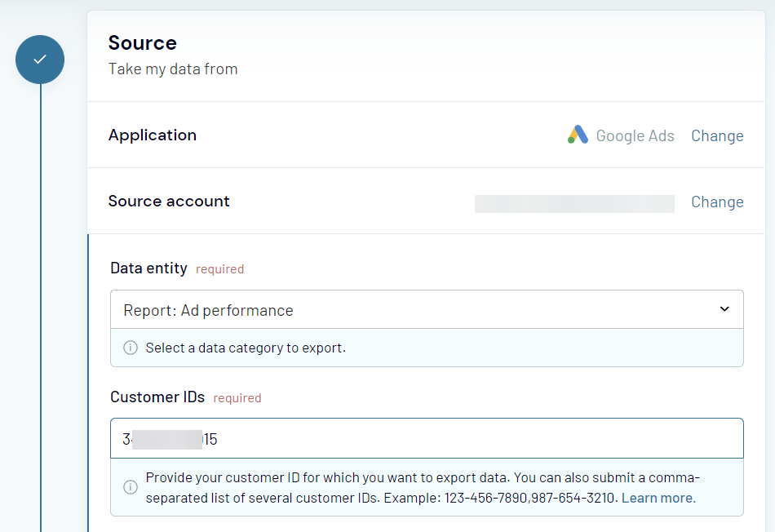Click the blurred source account name
Viewport: 775px width, 532px height.
(574, 204)
